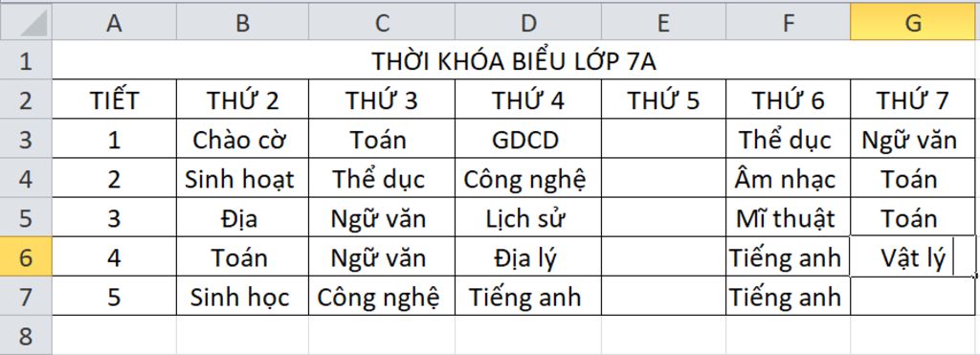This screenshot has height=355, width=980.
Task: Select row 6 header
Action: [26, 256]
